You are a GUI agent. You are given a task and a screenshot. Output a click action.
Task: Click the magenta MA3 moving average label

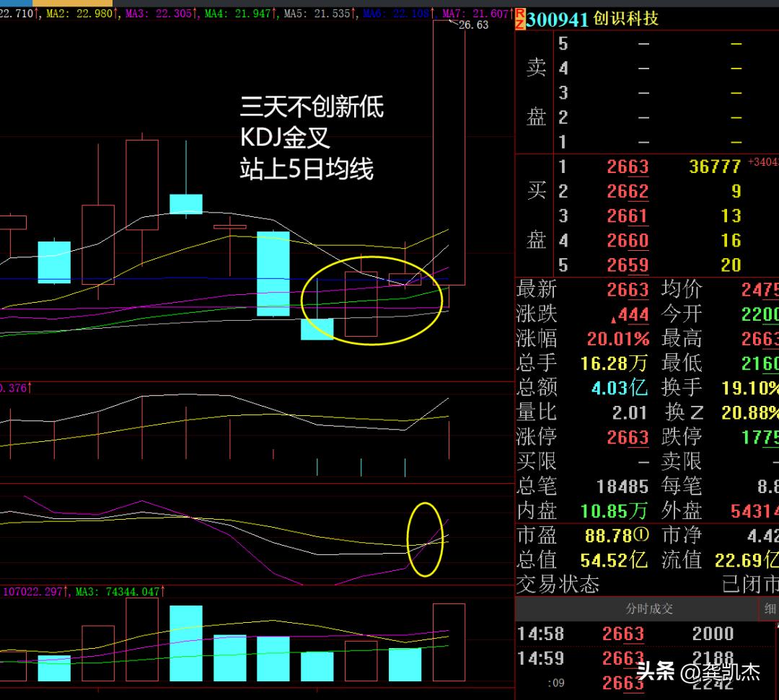(x=160, y=13)
